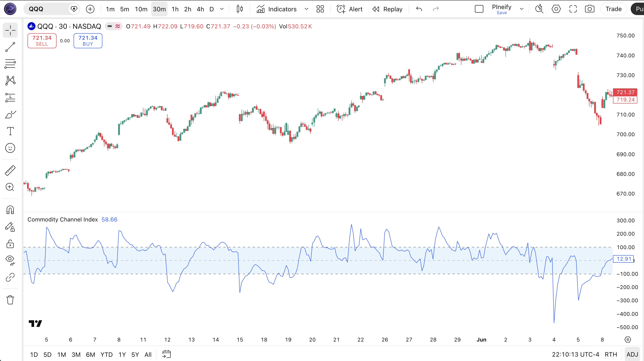Open the timezone menu 22:10:13 UTC-4

point(576,355)
